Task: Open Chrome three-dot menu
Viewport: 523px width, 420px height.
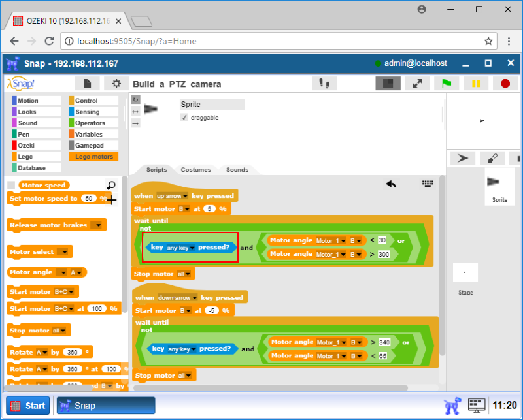Action: (509, 41)
